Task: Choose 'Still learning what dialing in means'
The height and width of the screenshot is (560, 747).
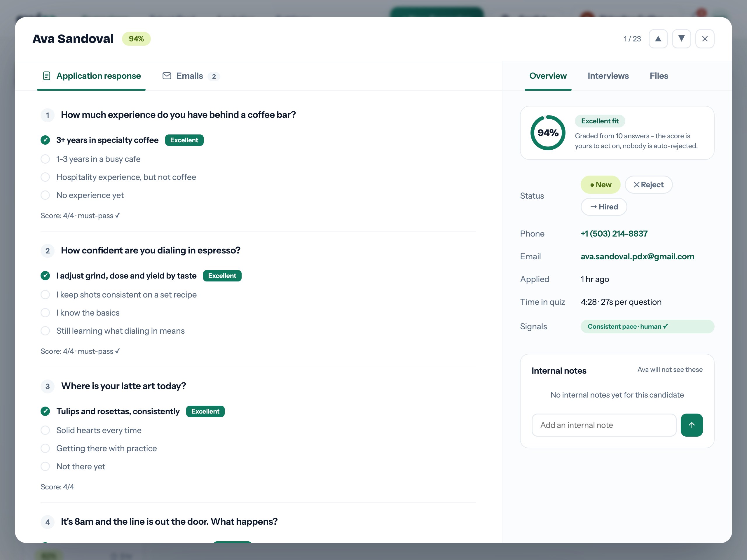Action: click(x=112, y=331)
